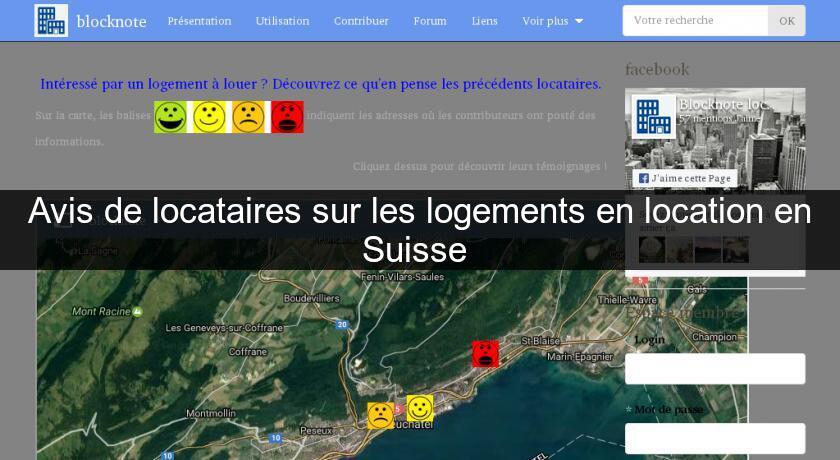Click the Les Geneveys-sur-Coffrane map label
Image resolution: width=840 pixels, height=460 pixels.
click(x=224, y=328)
